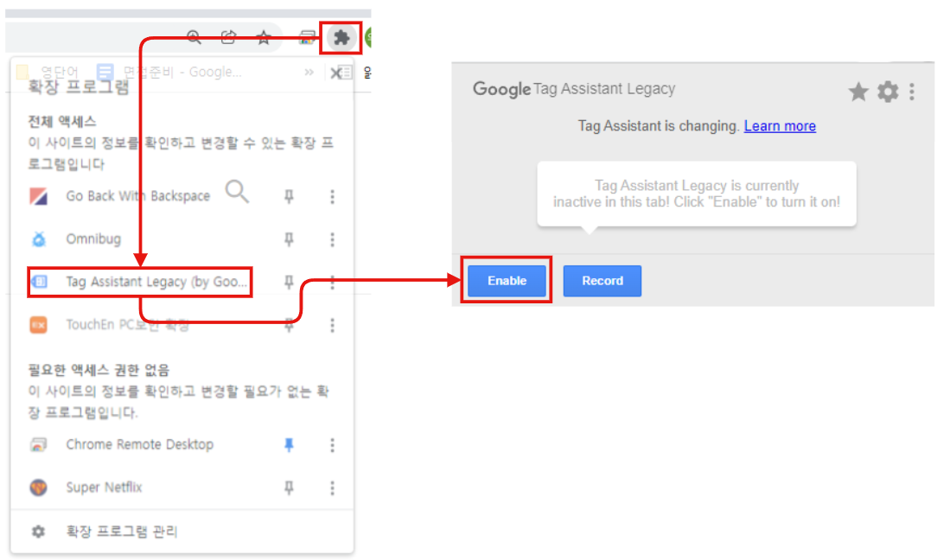Image resolution: width=950 pixels, height=560 pixels.
Task: Click the Omnibug extension icon
Action: [x=39, y=239]
